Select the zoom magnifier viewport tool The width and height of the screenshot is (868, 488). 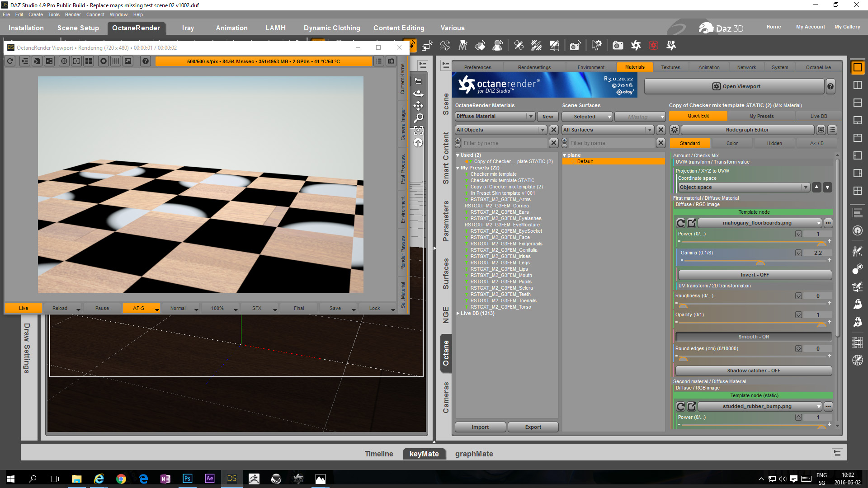coord(419,118)
